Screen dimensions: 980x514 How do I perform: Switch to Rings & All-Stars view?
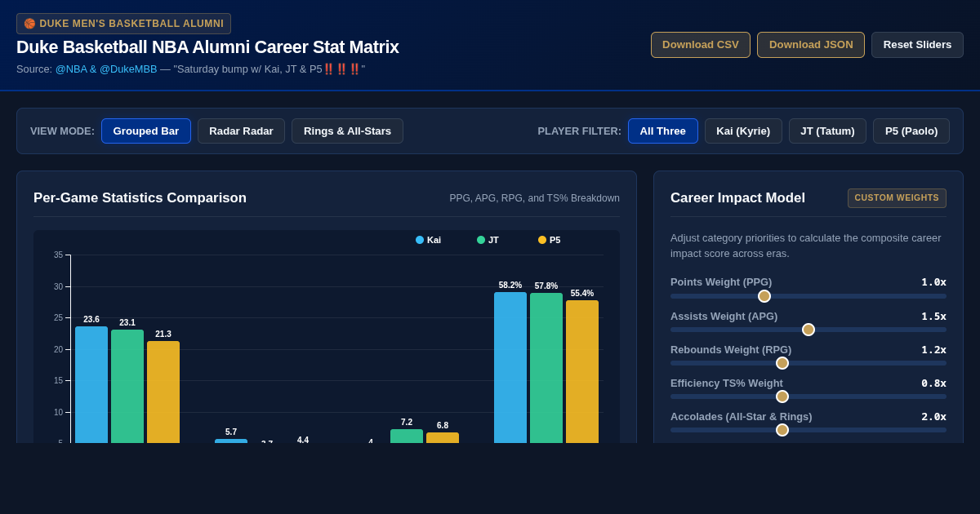coord(347,131)
